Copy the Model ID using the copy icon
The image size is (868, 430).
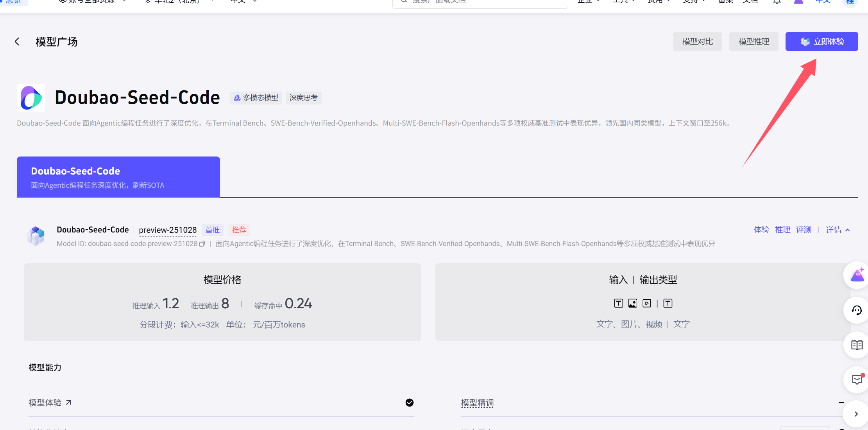[202, 243]
